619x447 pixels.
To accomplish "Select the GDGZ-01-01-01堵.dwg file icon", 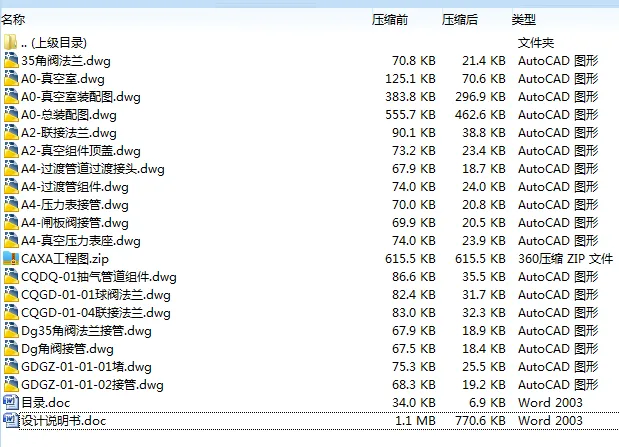I will [11, 366].
